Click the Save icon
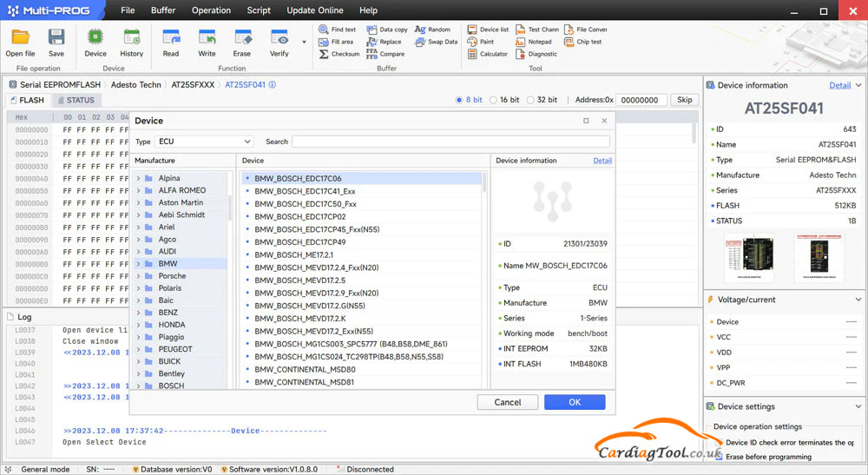 pyautogui.click(x=56, y=37)
